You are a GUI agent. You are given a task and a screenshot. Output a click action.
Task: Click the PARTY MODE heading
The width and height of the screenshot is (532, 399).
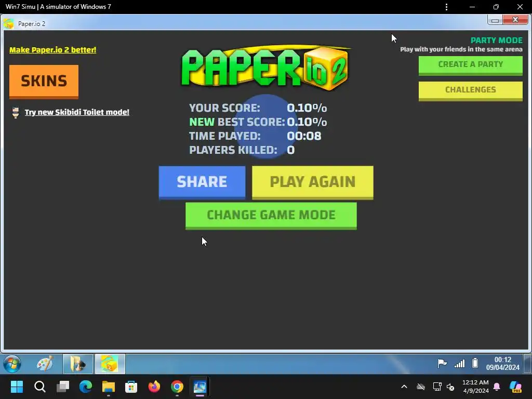[x=496, y=41]
